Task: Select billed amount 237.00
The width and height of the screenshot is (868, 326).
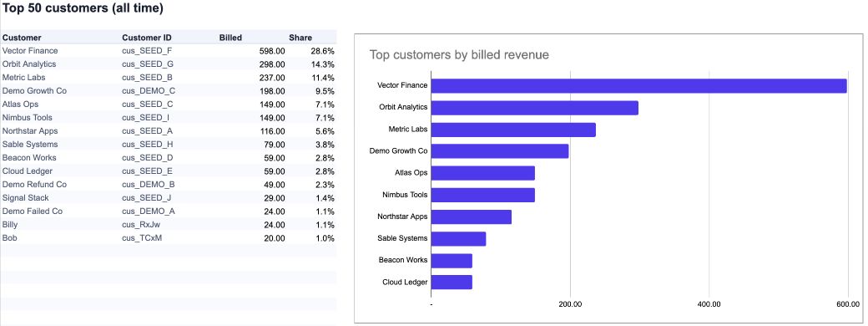Action: pyautogui.click(x=272, y=78)
